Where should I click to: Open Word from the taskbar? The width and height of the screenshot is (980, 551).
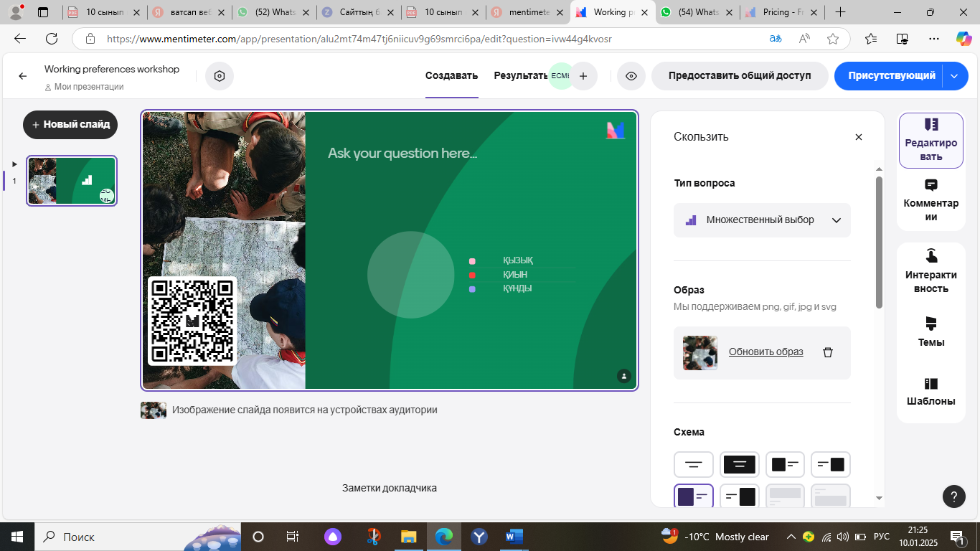pyautogui.click(x=515, y=536)
